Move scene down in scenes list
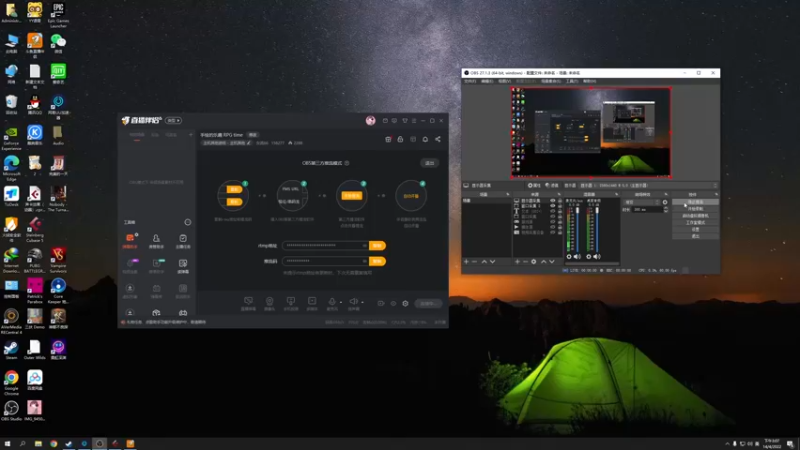This screenshot has height=450, width=800. pyautogui.click(x=492, y=262)
